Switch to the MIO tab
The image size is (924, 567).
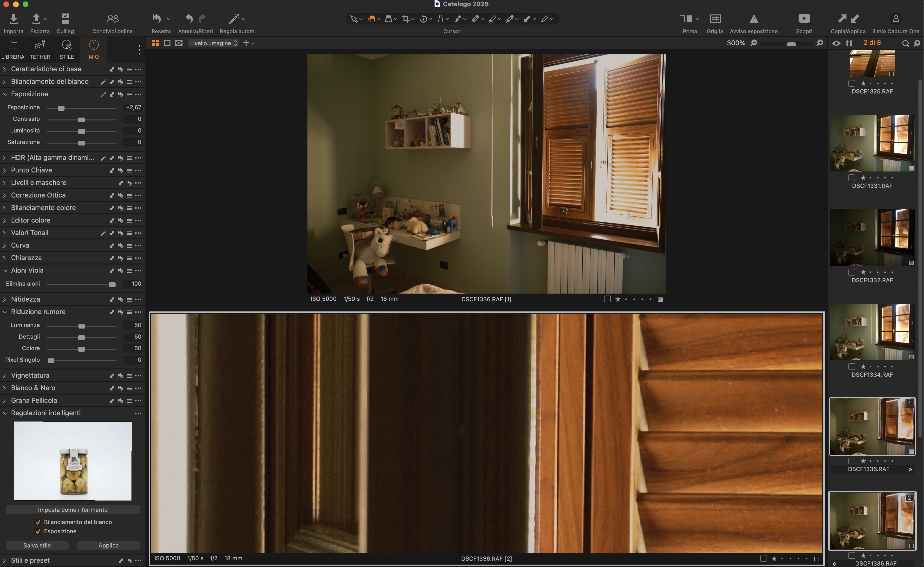pos(93,50)
